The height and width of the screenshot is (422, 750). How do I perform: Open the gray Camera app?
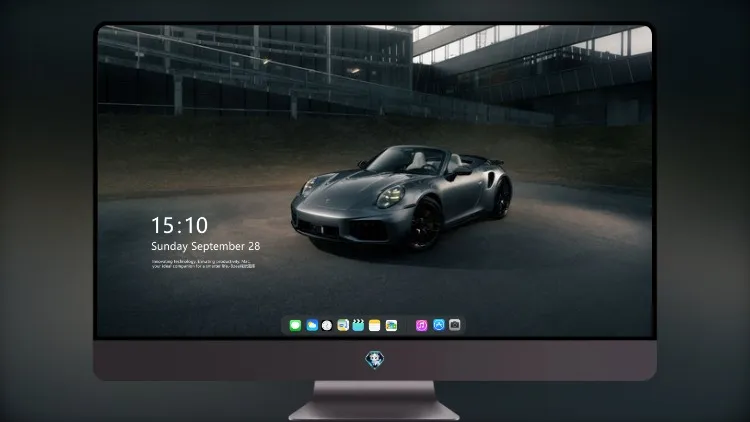pyautogui.click(x=455, y=325)
